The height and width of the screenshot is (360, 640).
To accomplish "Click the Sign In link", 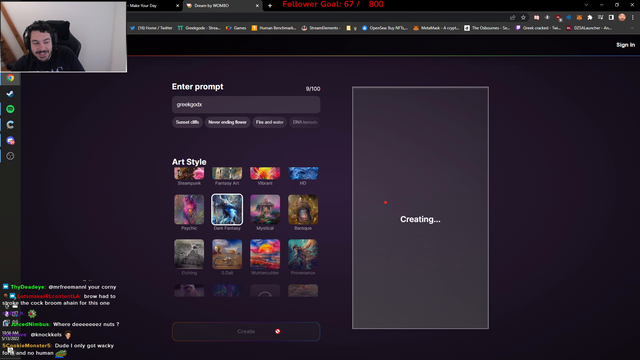I will tap(625, 45).
